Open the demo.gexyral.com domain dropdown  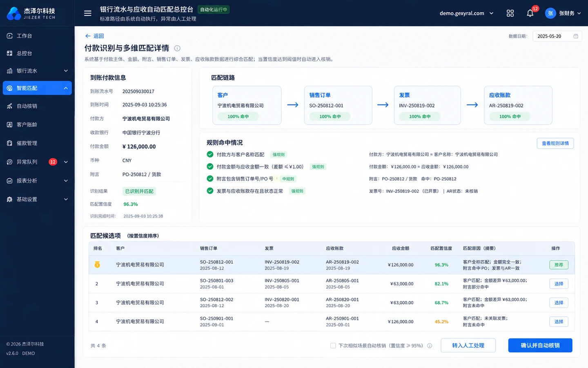466,13
